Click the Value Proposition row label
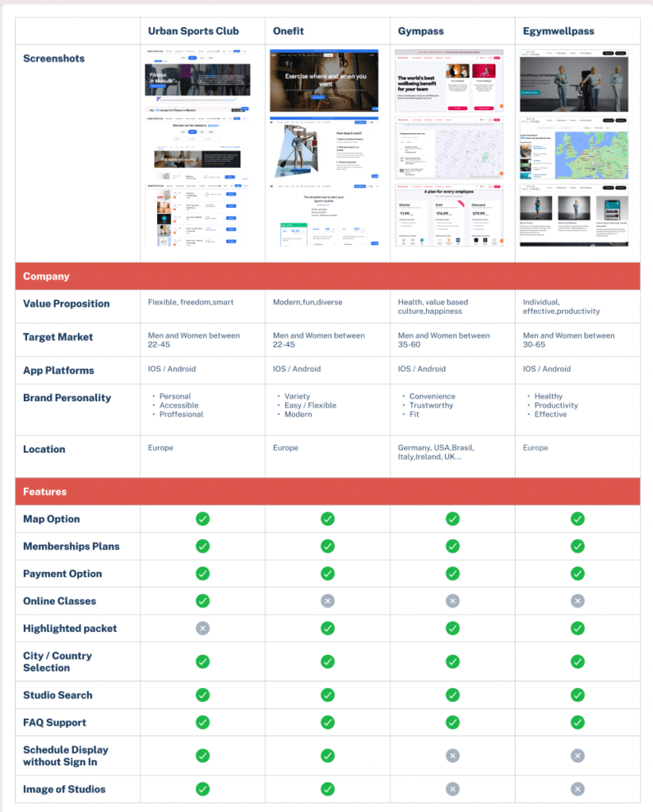 pyautogui.click(x=67, y=304)
